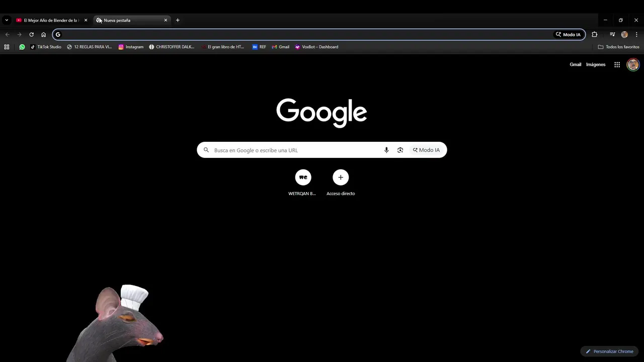This screenshot has width=644, height=362.
Task: Switch to the El Mejor Año de Blender tab
Action: [x=52, y=20]
